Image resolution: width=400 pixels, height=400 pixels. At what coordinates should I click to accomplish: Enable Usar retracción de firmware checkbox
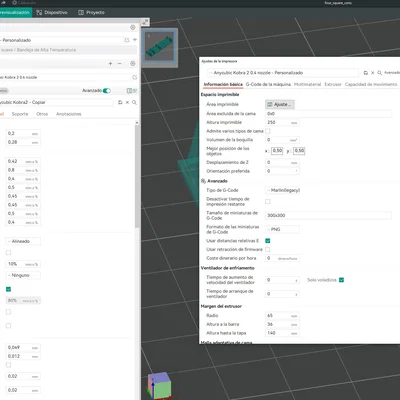point(268,249)
